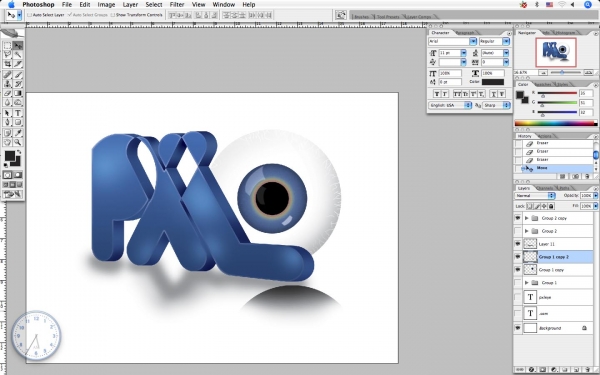Open the Sharp anti-aliasing dropdown
Screen dimensions: 600x375
(x=496, y=105)
